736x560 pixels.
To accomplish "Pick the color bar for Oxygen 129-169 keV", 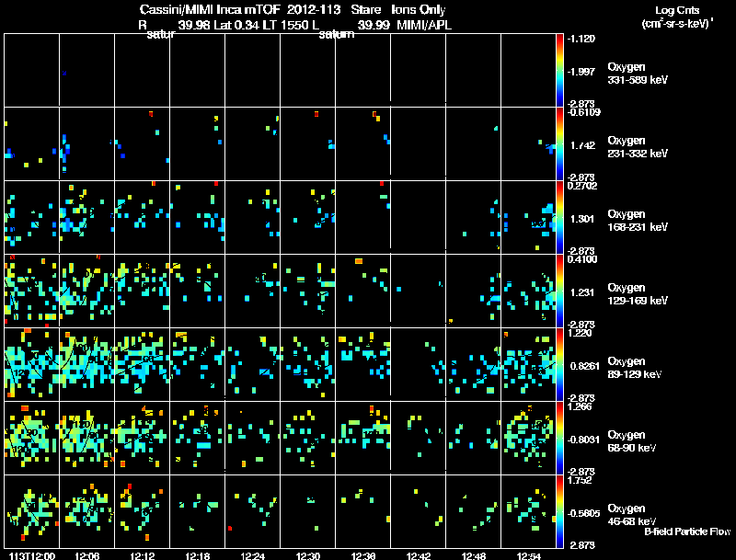I will pos(559,291).
